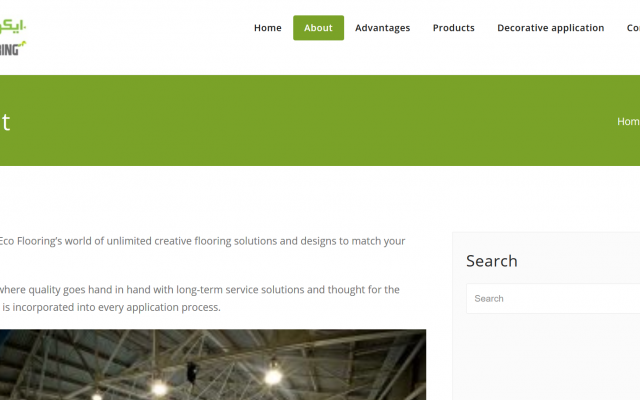Click the incorporated into every application sentence
Viewport: 640px width, 400px height.
pos(111,307)
